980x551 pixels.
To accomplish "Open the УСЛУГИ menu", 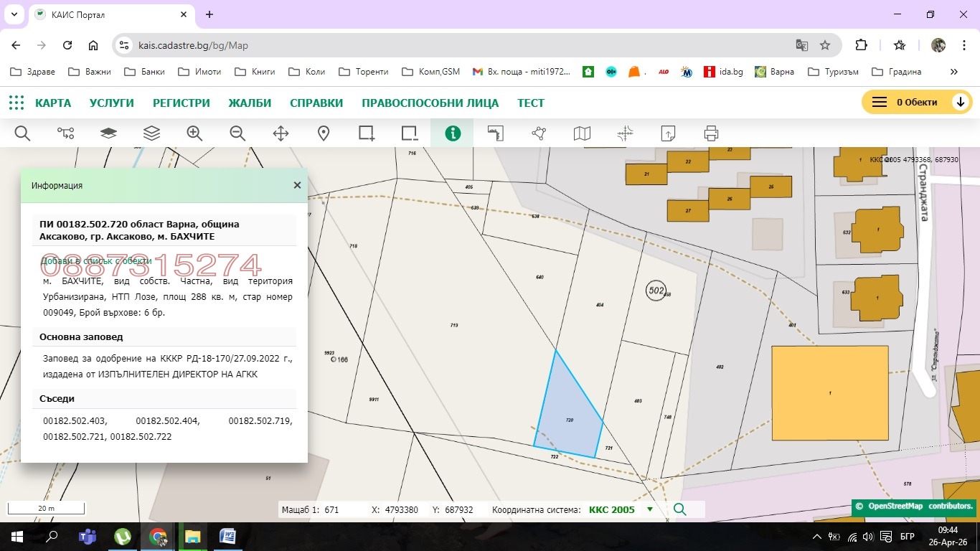I will point(112,103).
